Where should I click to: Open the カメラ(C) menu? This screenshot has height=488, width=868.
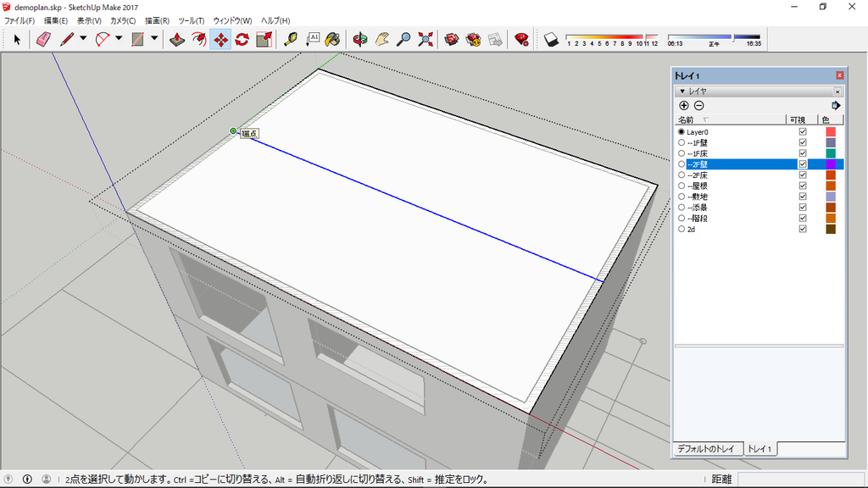point(123,20)
